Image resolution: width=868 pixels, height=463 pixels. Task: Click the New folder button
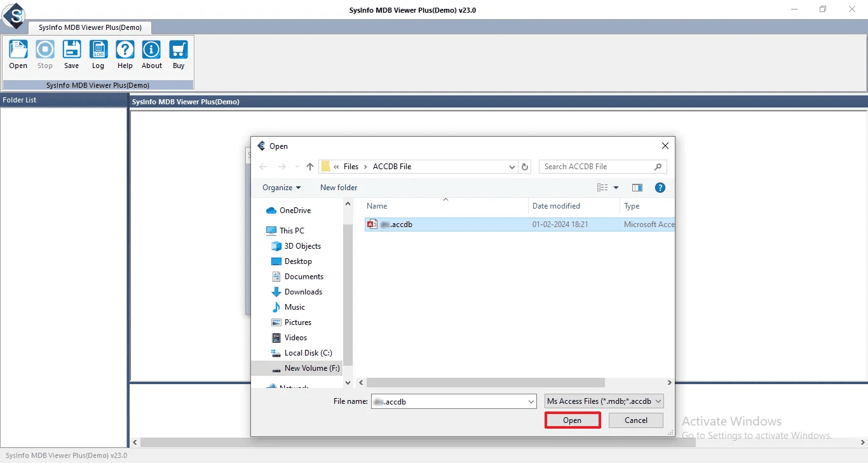coord(339,188)
